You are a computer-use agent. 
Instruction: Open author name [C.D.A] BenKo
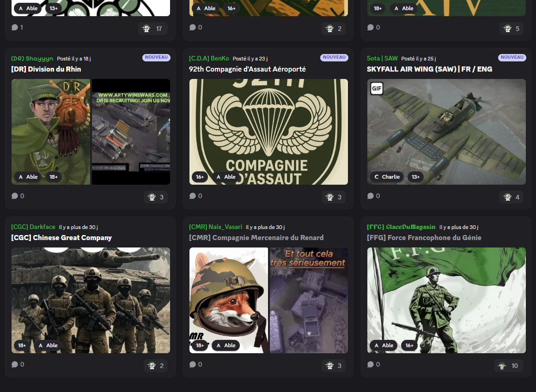pyautogui.click(x=209, y=58)
